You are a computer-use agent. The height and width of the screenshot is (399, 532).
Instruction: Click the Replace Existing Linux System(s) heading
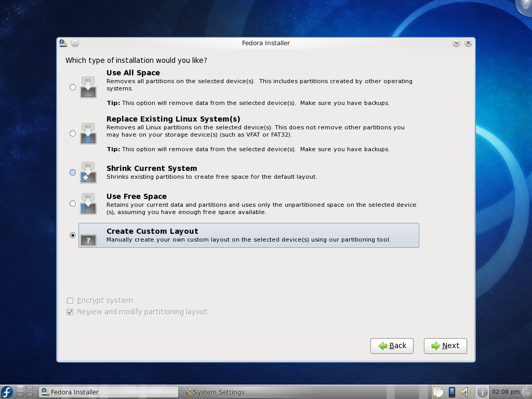click(x=174, y=119)
